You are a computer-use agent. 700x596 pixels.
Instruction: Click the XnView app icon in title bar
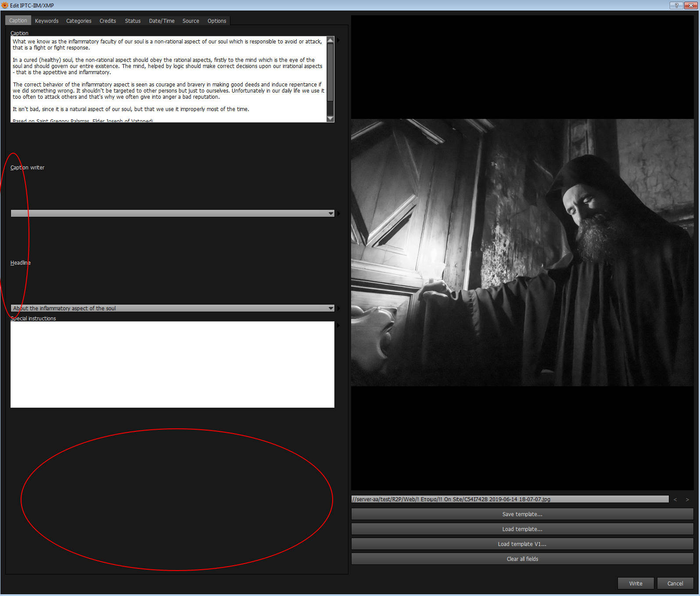click(5, 5)
